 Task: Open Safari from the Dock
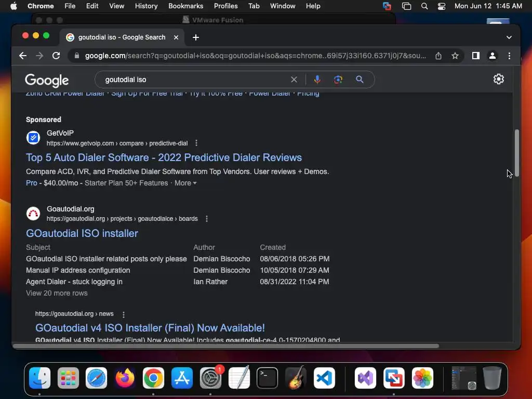click(96, 378)
